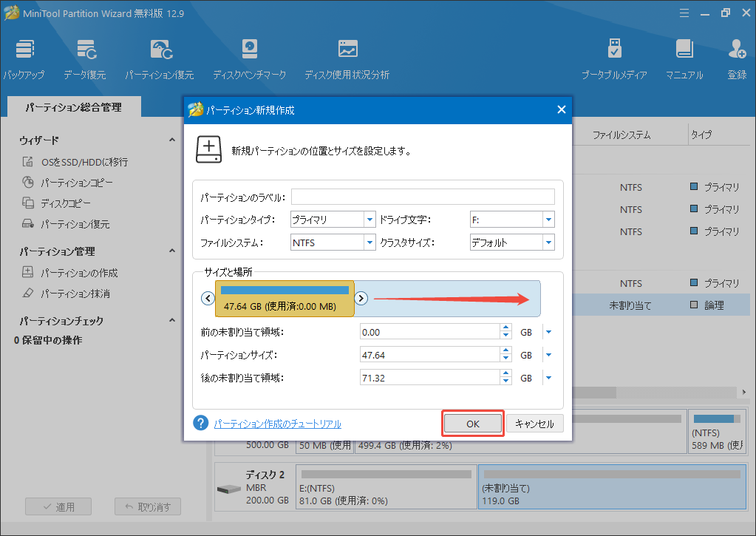Screen dimensions: 756x536
Task: Open the マニュアル manual
Action: [684, 59]
